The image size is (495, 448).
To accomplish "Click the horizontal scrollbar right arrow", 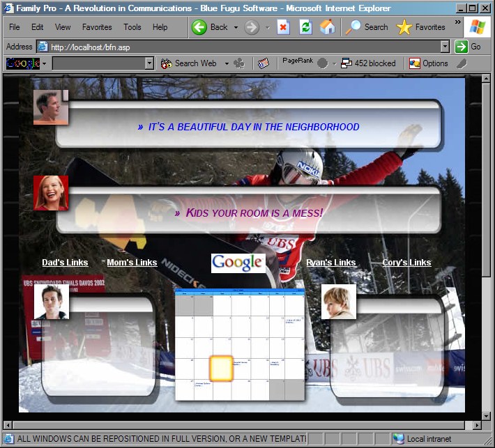I will (x=477, y=425).
